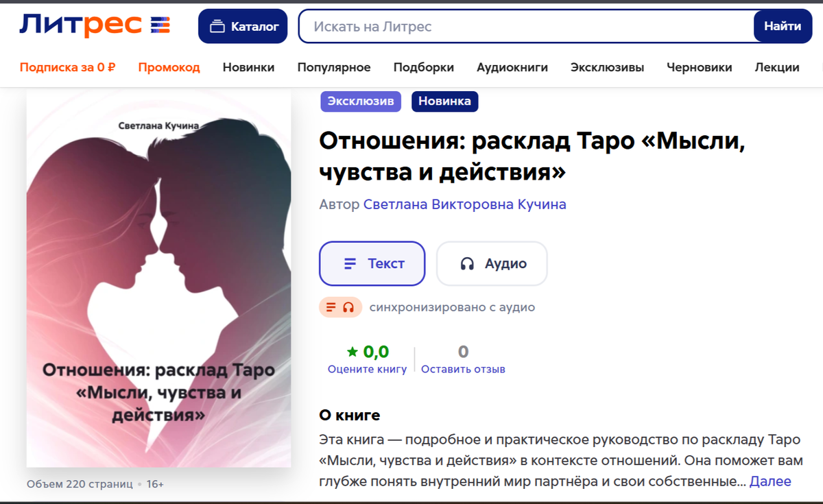Click the text-lines icon on the Текст button

[351, 263]
